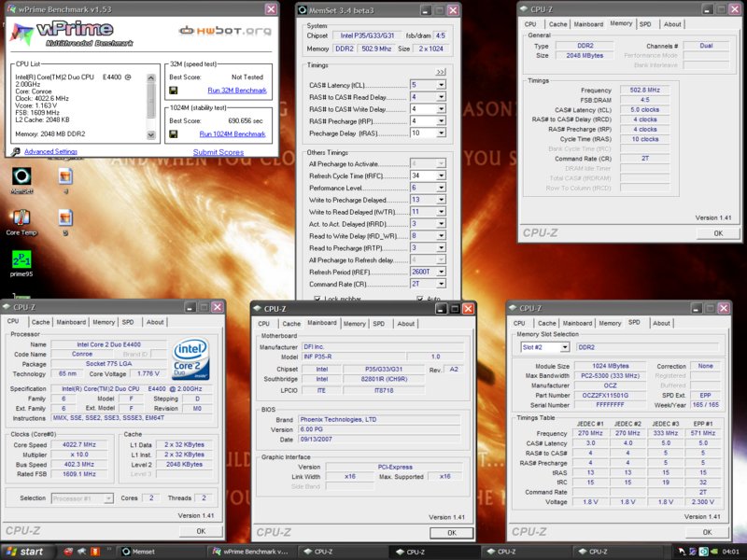Open Write to Read Delayed (tWTR) dropdown
747x560 pixels.
click(x=442, y=212)
